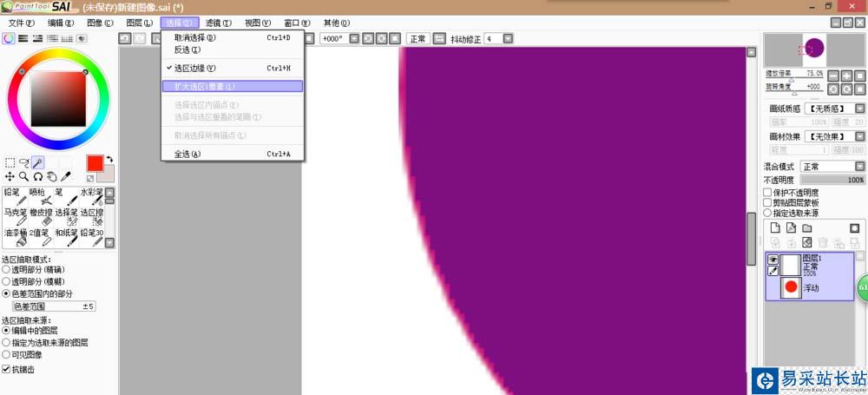This screenshot has width=868, height=395.
Task: Create a new linework layer
Action: pos(791,227)
